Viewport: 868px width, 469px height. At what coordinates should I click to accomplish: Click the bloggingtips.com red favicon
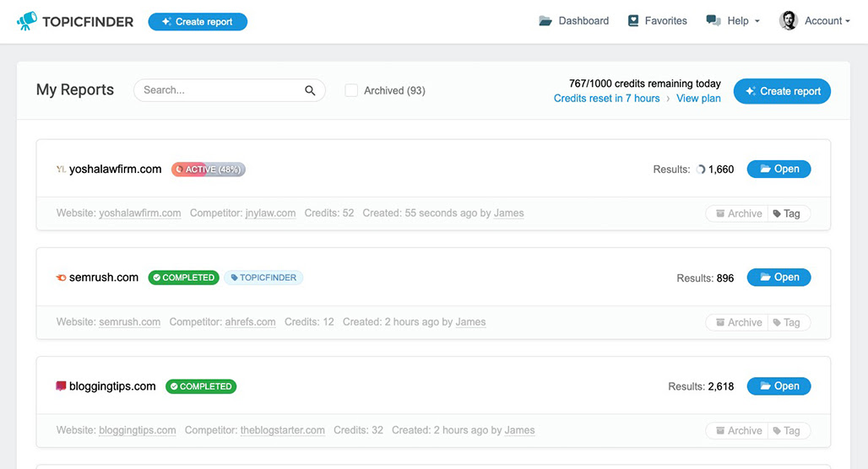pyautogui.click(x=61, y=386)
